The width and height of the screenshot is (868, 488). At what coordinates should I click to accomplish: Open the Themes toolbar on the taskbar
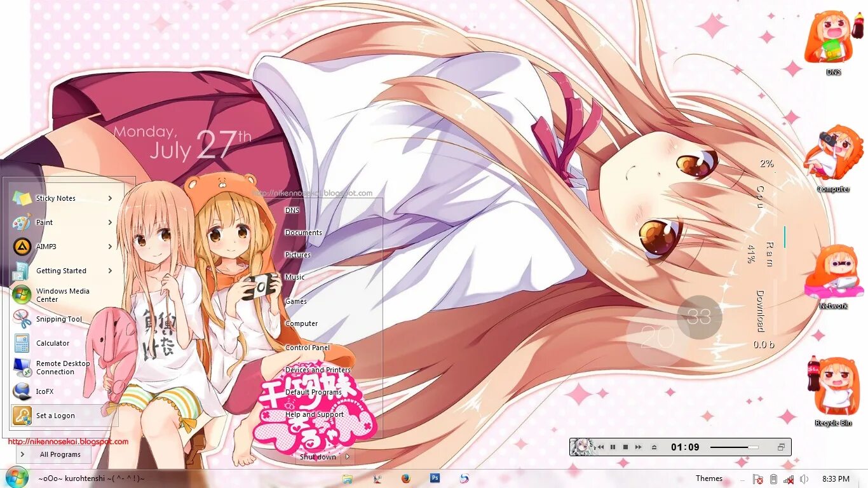click(709, 478)
